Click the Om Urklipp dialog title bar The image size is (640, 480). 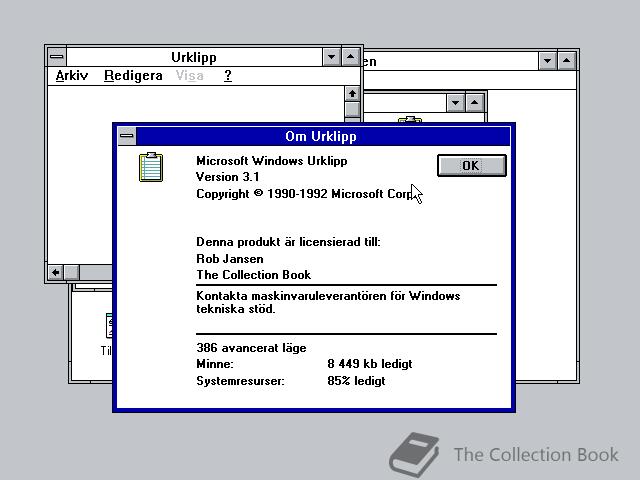tap(323, 136)
